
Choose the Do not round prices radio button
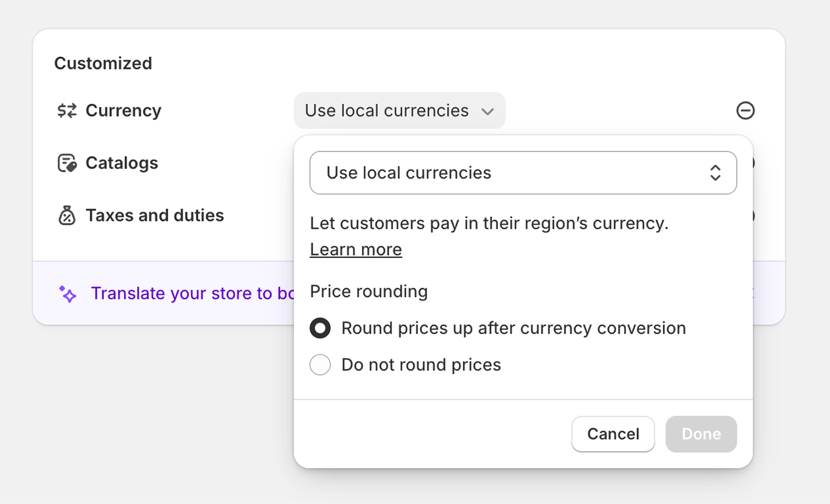tap(320, 365)
